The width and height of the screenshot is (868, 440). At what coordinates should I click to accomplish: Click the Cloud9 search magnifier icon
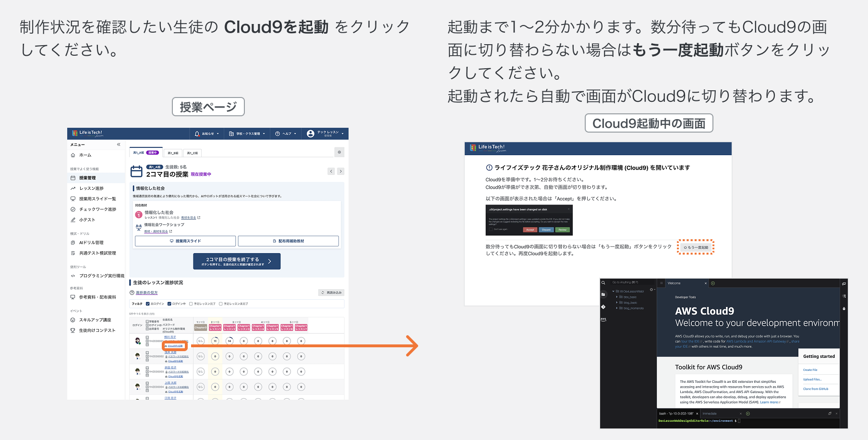click(603, 283)
